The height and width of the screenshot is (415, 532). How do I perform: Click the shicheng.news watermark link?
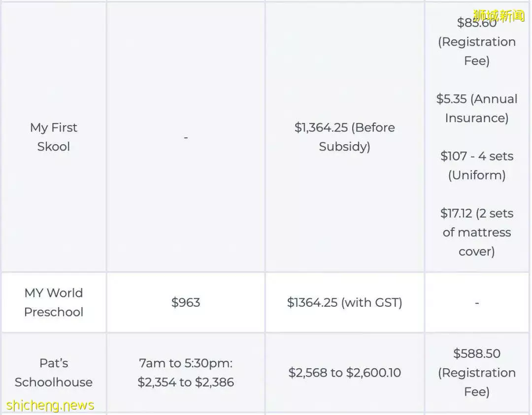(x=50, y=405)
